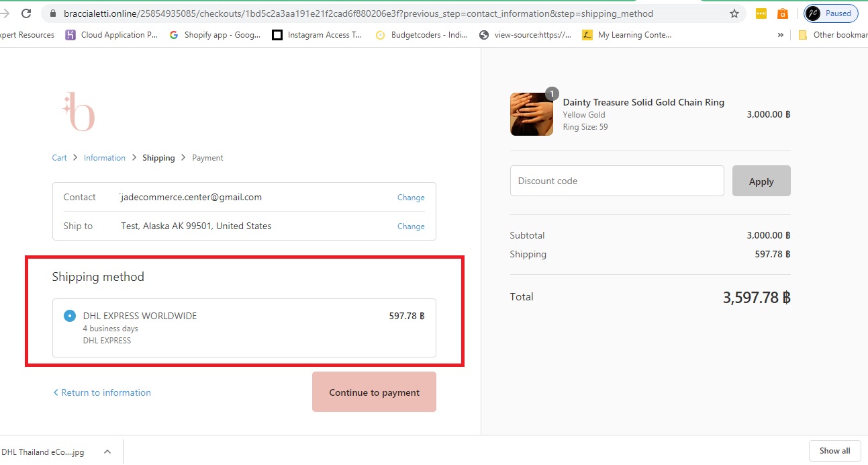The width and height of the screenshot is (868, 465).
Task: Apply the discount code
Action: point(761,181)
